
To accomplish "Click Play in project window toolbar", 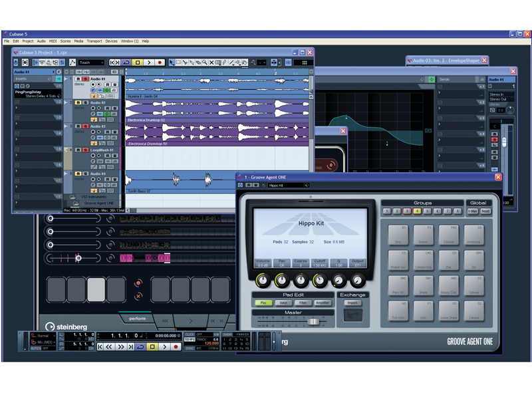I will pyautogui.click(x=148, y=63).
